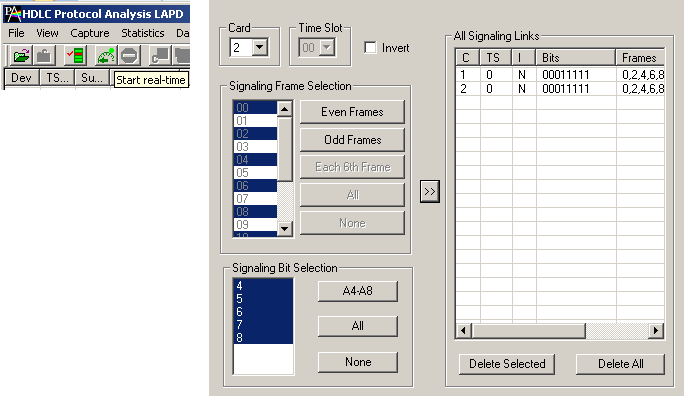Click the gray window icon in the toolbar
The width and height of the screenshot is (684, 396).
point(160,56)
